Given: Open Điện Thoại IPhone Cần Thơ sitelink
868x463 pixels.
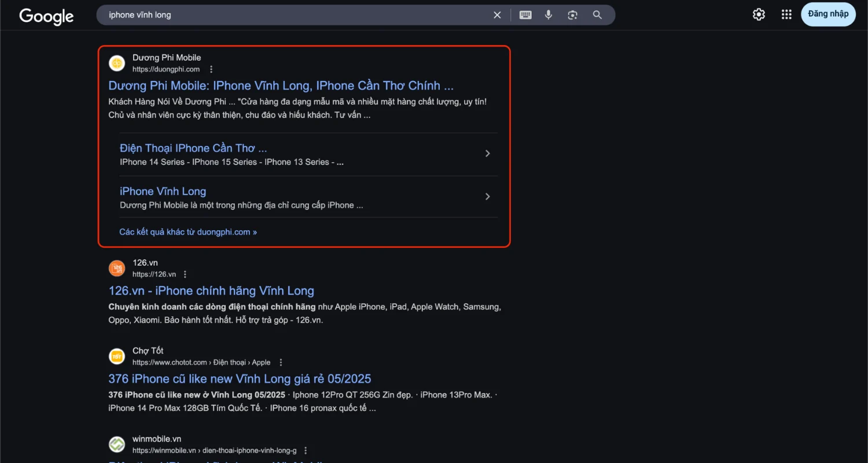Looking at the screenshot, I should [193, 148].
